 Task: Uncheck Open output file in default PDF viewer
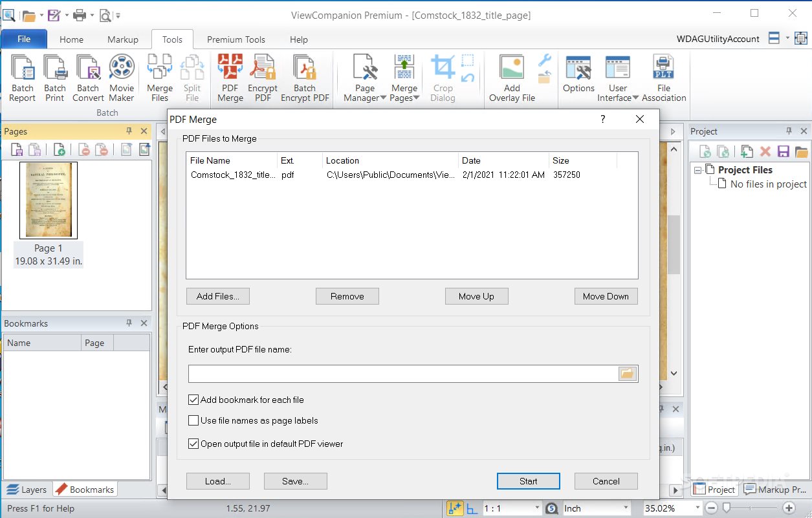193,444
